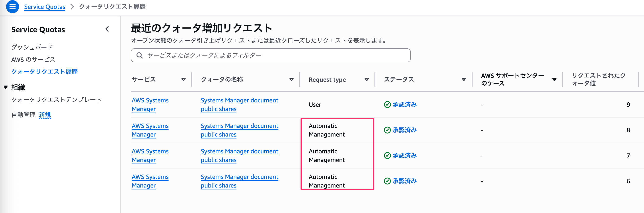This screenshot has width=644, height=213.
Task: Open 自動管理 in sidebar
Action: pyautogui.click(x=24, y=115)
